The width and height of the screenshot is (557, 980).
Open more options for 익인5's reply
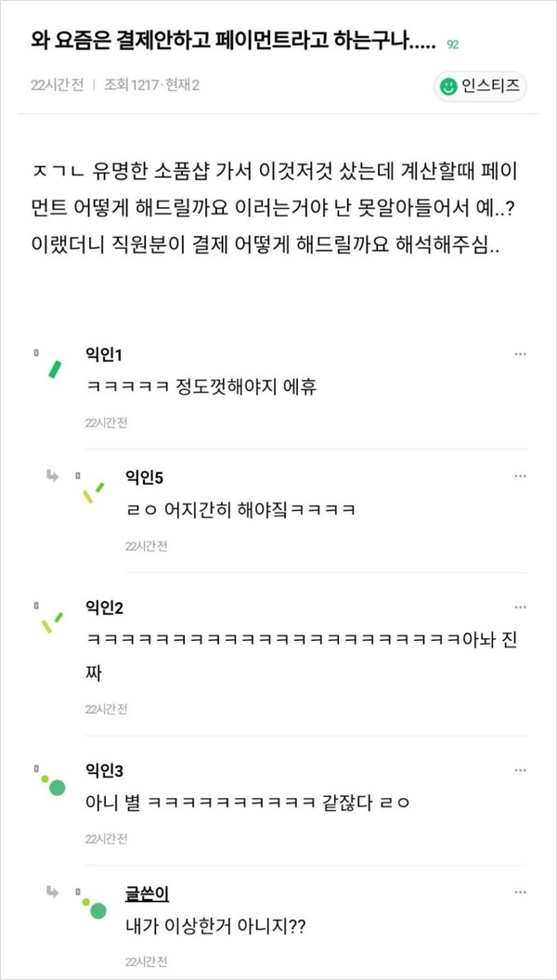point(521,477)
